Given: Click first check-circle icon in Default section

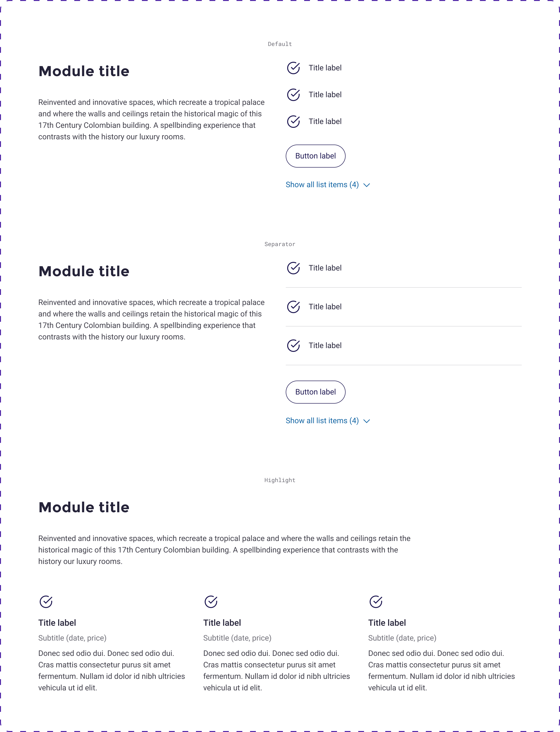Looking at the screenshot, I should point(293,68).
